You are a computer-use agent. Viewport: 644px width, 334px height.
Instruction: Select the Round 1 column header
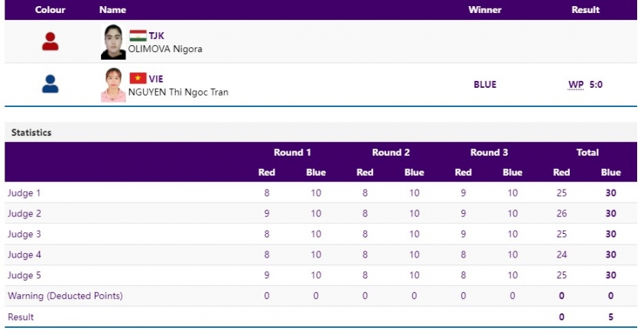click(x=292, y=153)
